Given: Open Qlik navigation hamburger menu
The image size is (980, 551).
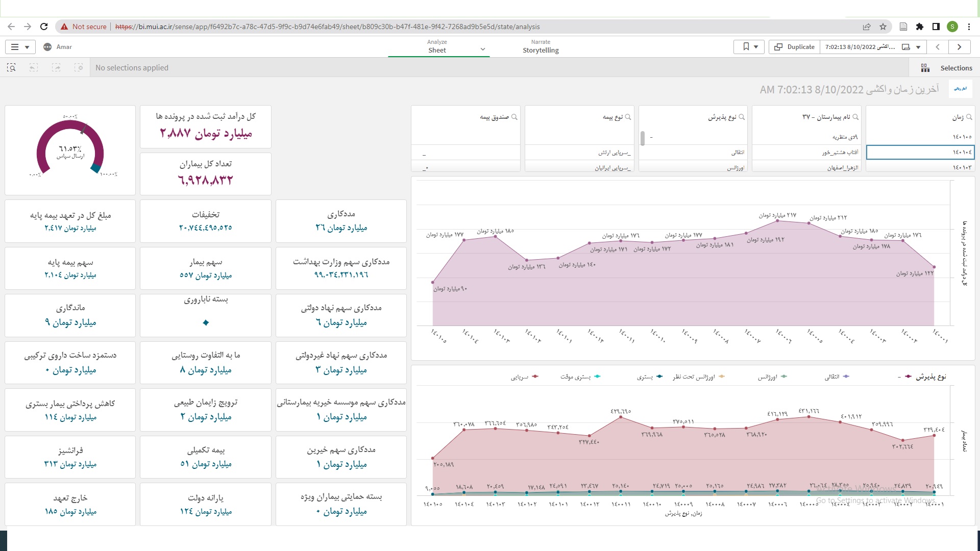Looking at the screenshot, I should tap(20, 47).
